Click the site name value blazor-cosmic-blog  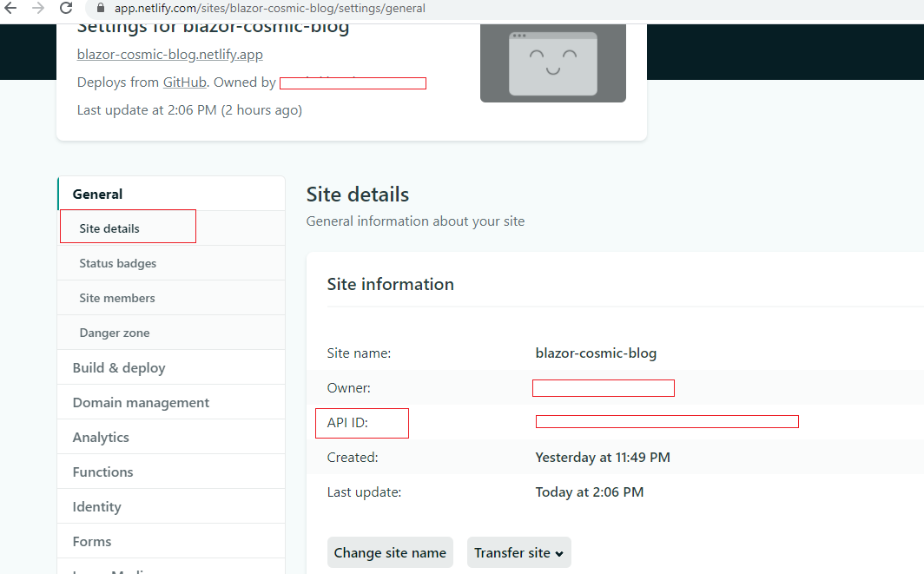[596, 353]
